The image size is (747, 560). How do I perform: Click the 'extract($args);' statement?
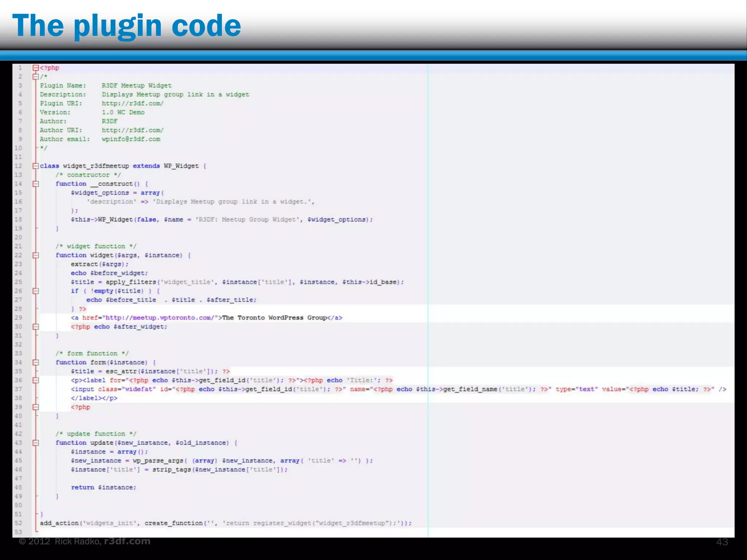(x=100, y=264)
